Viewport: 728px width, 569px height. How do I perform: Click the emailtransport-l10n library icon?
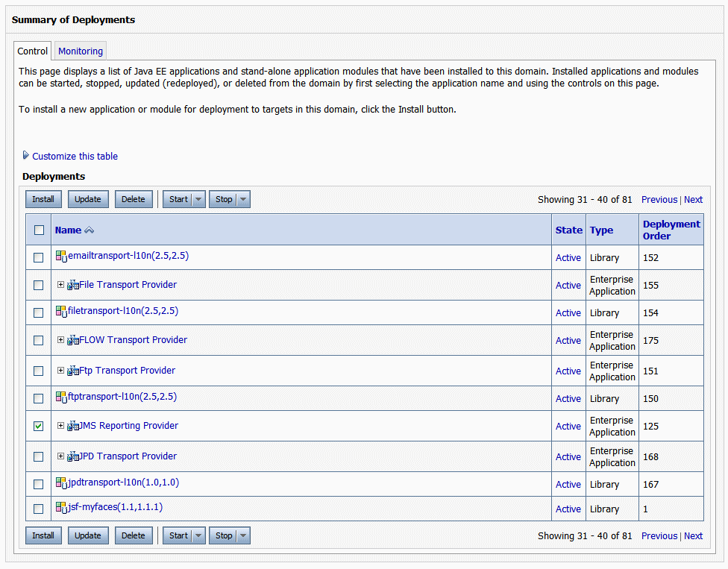pos(61,257)
